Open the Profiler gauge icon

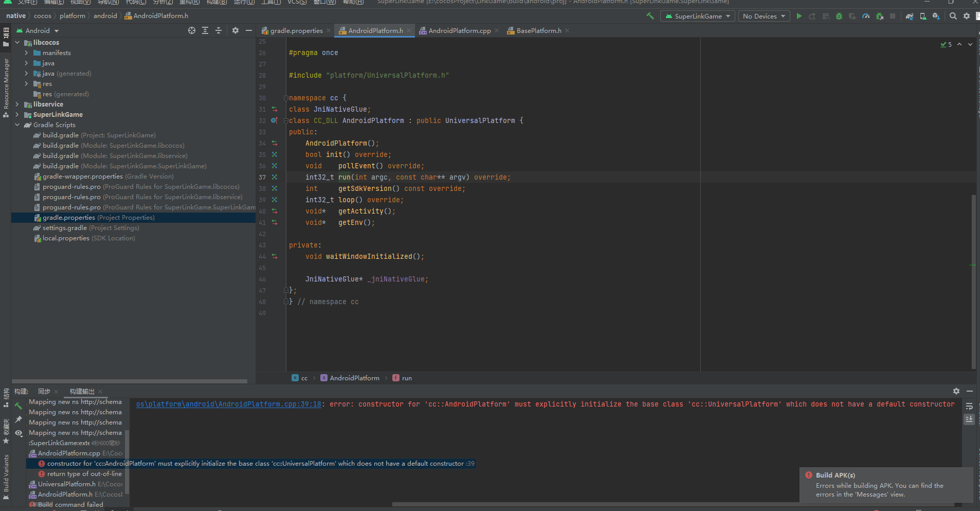(x=866, y=16)
